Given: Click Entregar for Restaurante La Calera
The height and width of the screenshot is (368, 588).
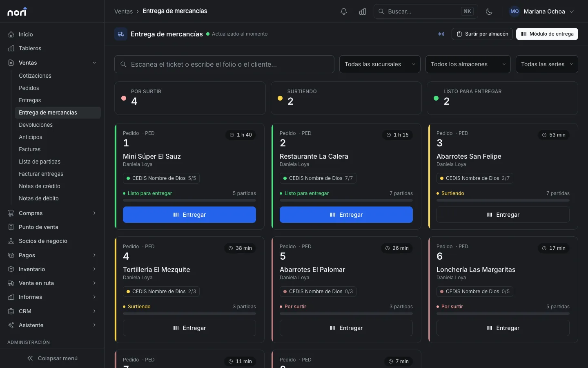Looking at the screenshot, I should point(346,215).
